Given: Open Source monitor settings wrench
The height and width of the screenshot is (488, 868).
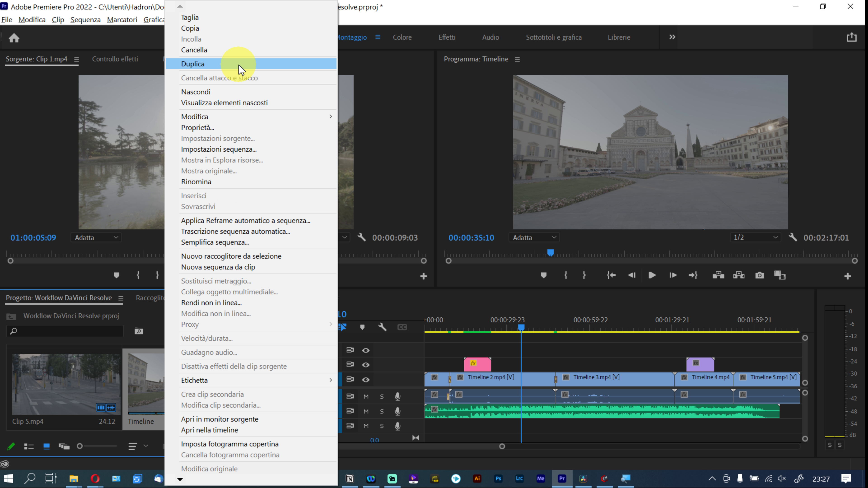Looking at the screenshot, I should pos(361,237).
